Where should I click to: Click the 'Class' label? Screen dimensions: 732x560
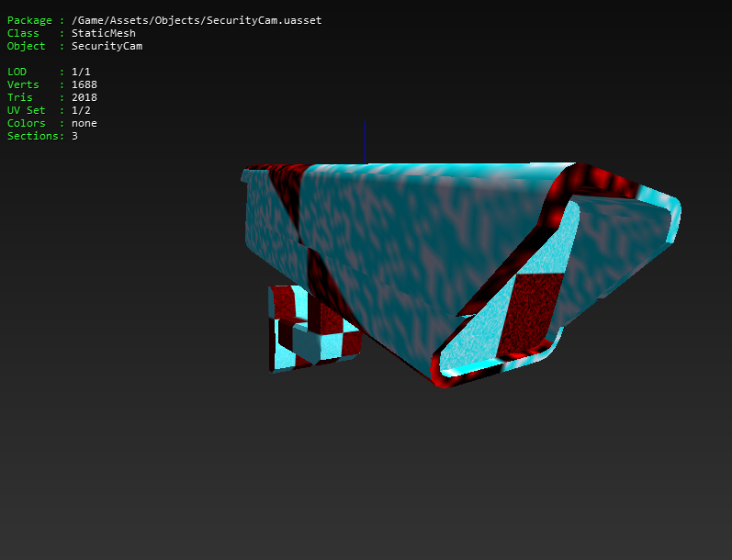click(23, 33)
